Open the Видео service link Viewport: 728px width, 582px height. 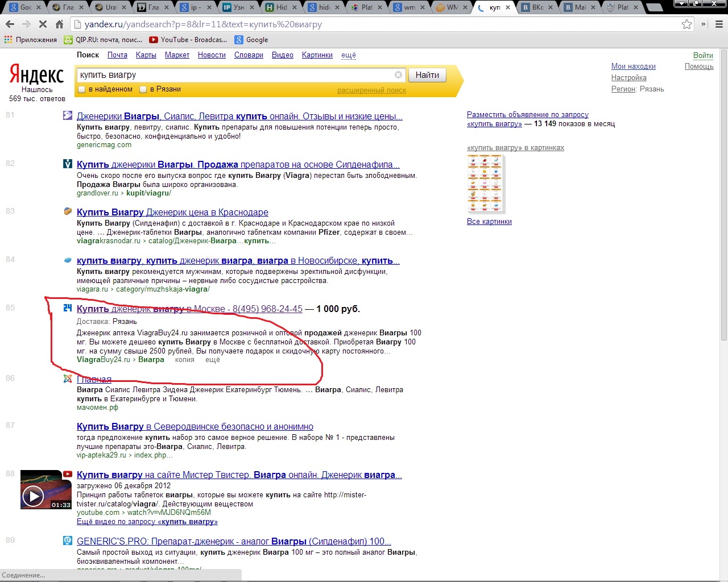coord(283,55)
